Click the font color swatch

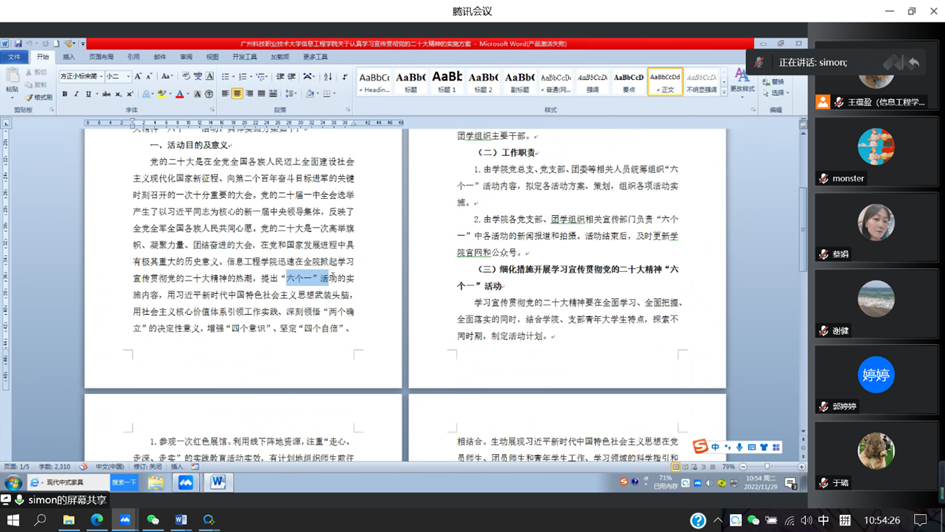coord(181,94)
